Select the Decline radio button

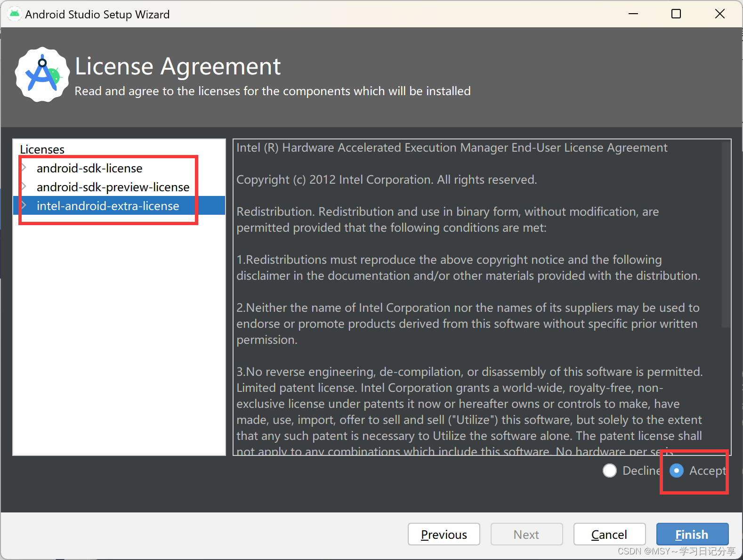tap(610, 471)
